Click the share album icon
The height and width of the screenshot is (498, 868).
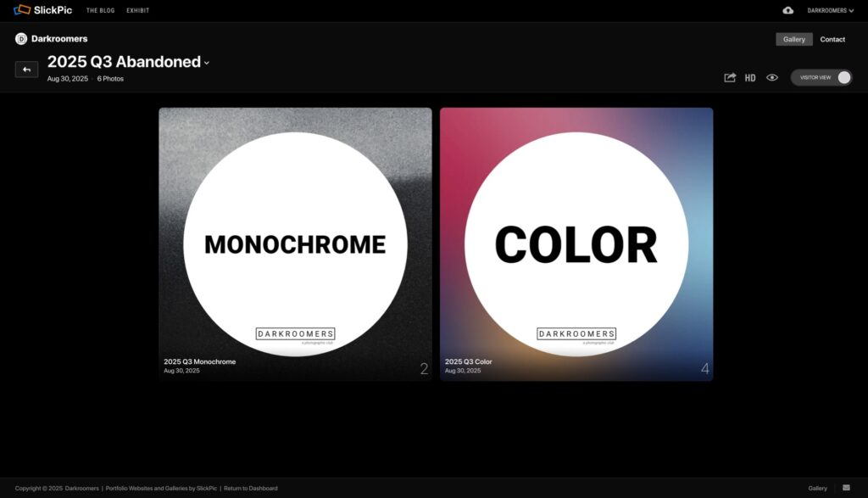(729, 77)
